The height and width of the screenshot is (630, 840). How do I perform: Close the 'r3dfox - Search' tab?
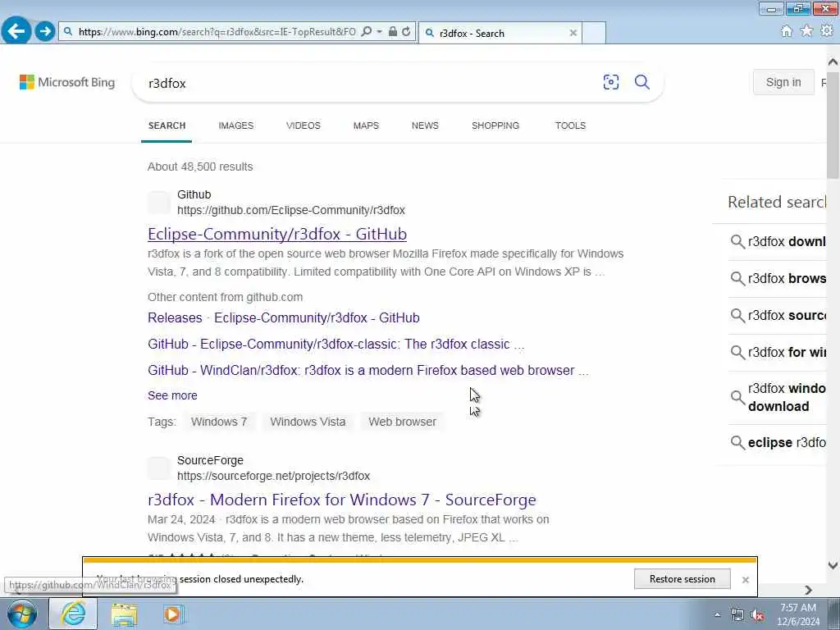[573, 33]
